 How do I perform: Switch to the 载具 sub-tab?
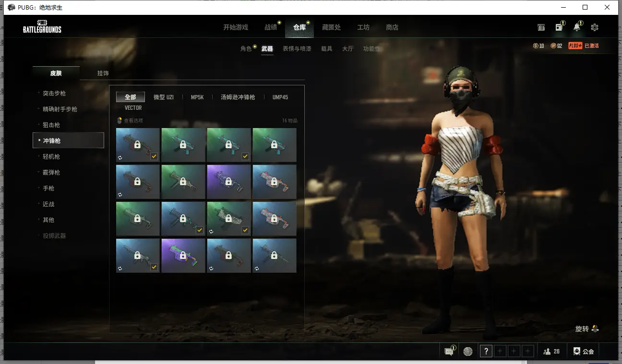(x=327, y=49)
